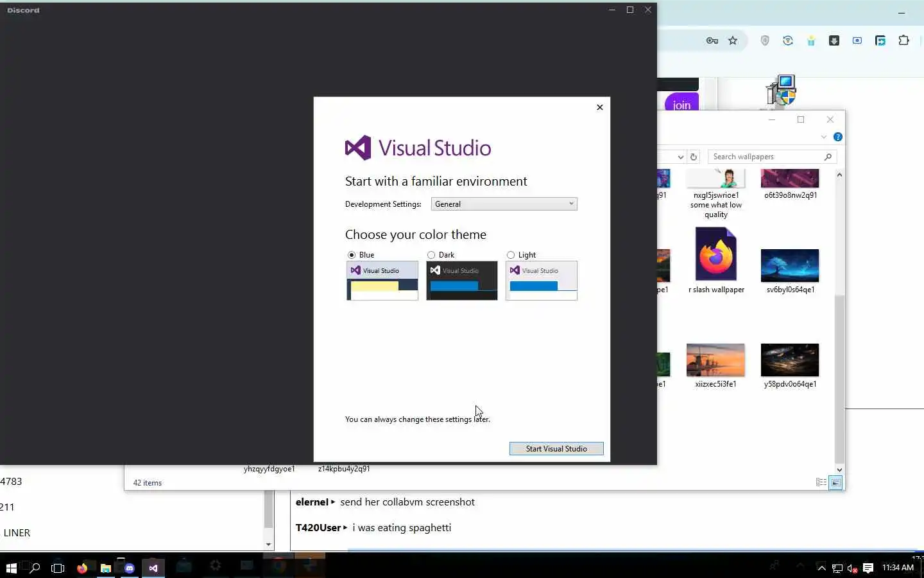Click the Light theme preview image
The image size is (924, 578).
[542, 281]
